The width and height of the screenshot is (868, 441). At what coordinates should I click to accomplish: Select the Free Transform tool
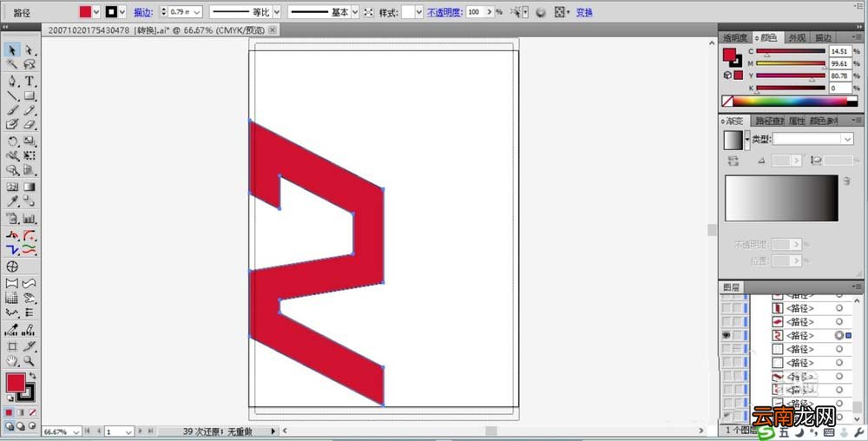point(29,156)
